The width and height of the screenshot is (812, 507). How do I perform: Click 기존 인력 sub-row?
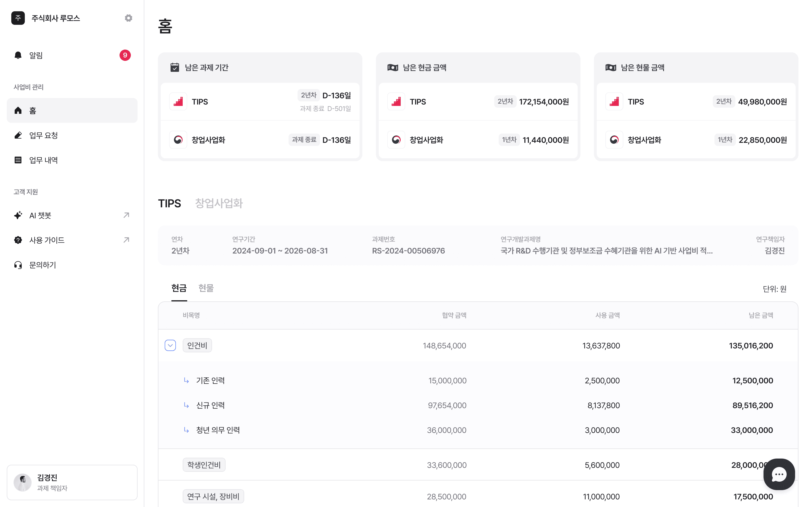point(210,381)
